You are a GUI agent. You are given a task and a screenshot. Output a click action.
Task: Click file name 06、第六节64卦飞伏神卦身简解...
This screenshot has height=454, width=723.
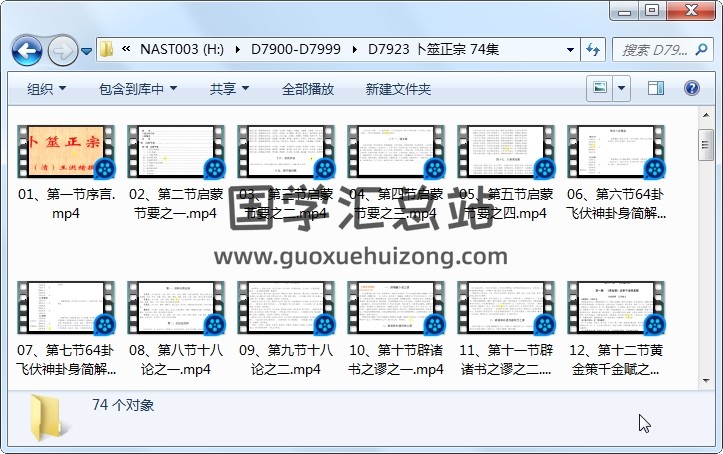(x=616, y=204)
